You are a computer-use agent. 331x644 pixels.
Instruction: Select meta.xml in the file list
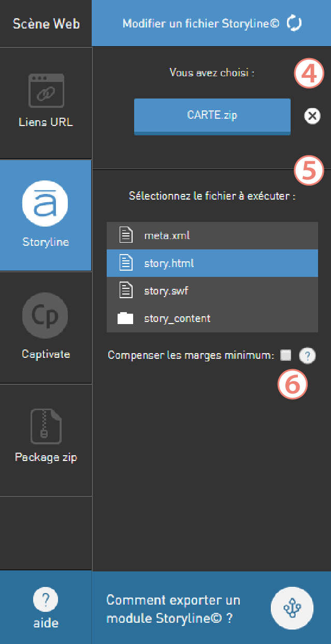point(212,235)
